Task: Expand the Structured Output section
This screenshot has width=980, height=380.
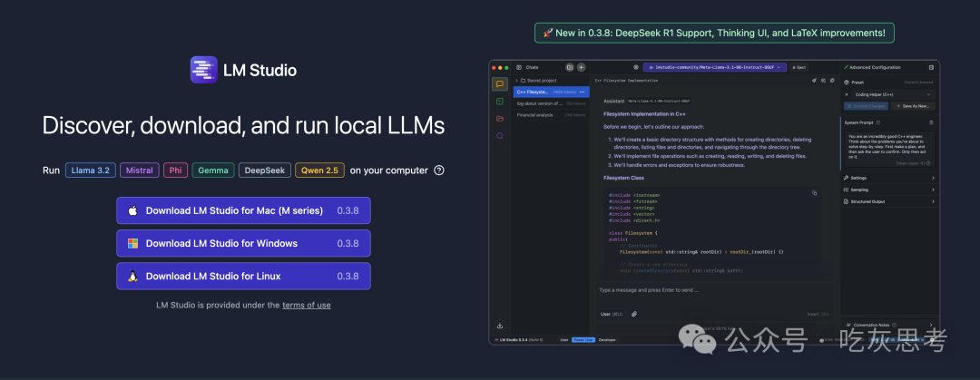Action: point(888,201)
